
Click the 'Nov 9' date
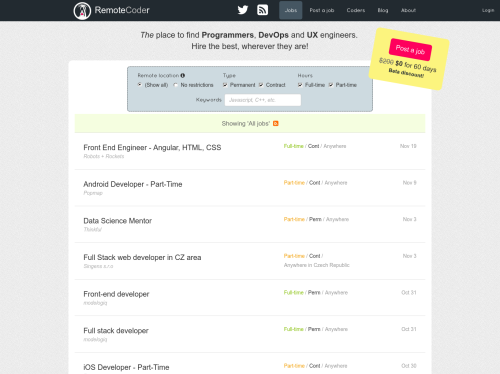click(x=410, y=183)
